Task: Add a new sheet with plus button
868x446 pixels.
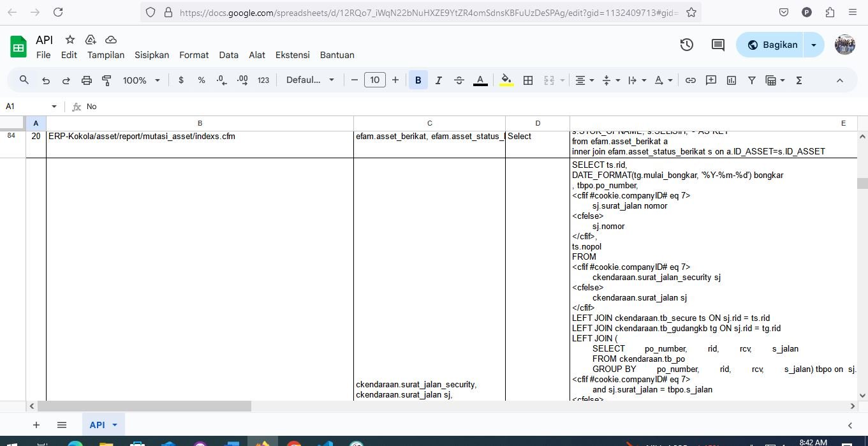Action: click(x=36, y=425)
